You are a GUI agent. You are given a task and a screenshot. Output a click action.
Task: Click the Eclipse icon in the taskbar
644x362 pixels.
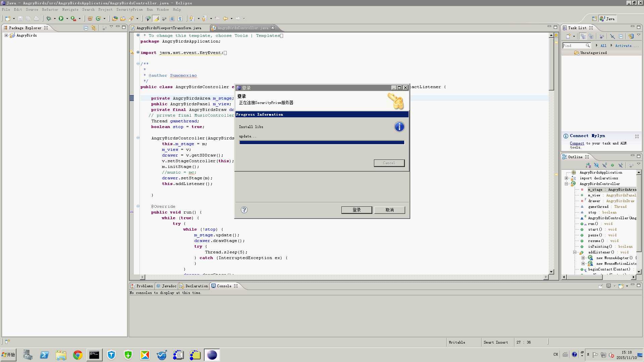(x=212, y=355)
